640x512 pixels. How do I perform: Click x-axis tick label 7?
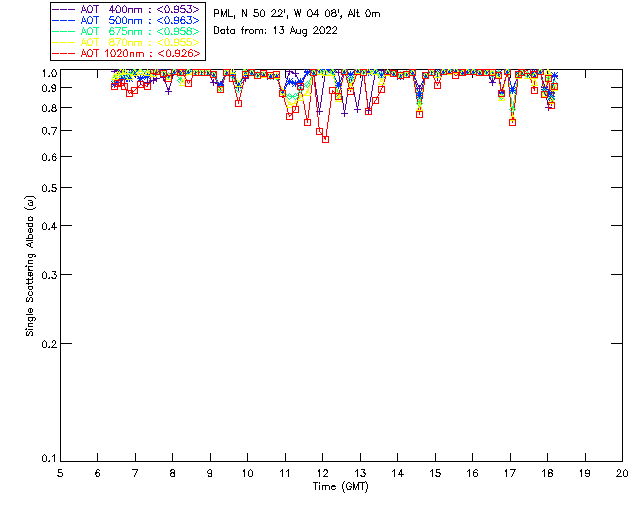(135, 473)
